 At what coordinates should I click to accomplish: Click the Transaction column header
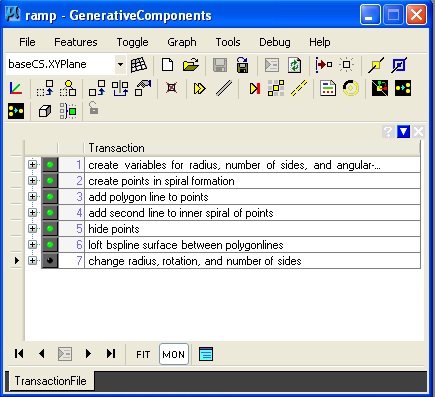click(x=252, y=148)
